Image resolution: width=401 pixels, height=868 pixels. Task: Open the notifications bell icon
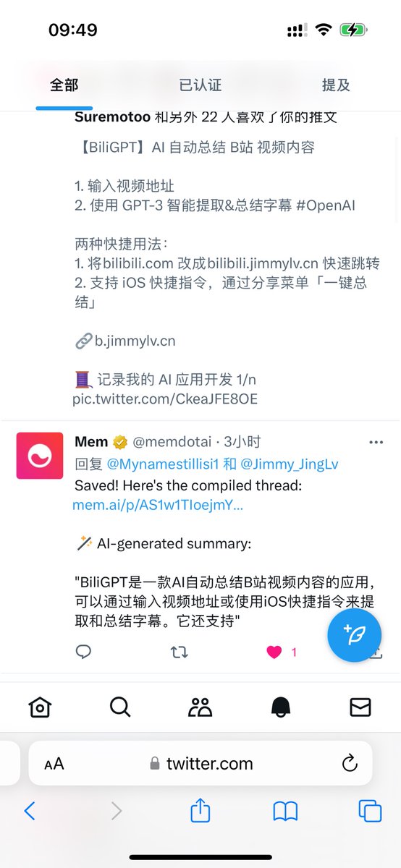tap(280, 707)
